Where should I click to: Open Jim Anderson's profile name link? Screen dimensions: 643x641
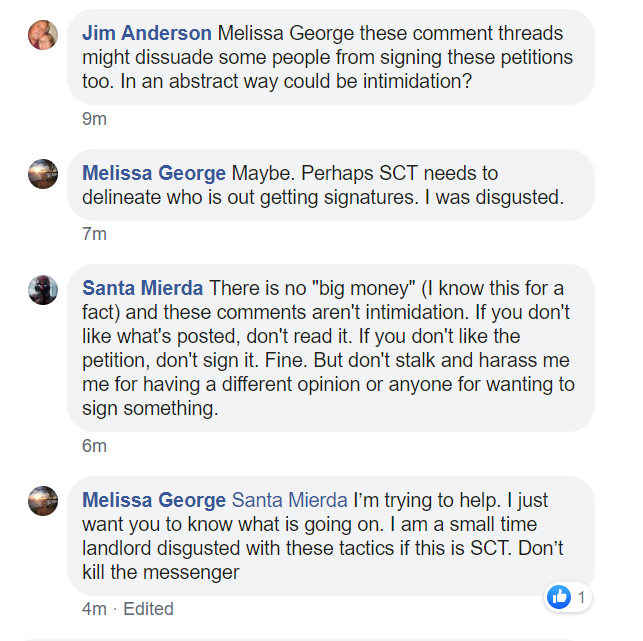146,34
